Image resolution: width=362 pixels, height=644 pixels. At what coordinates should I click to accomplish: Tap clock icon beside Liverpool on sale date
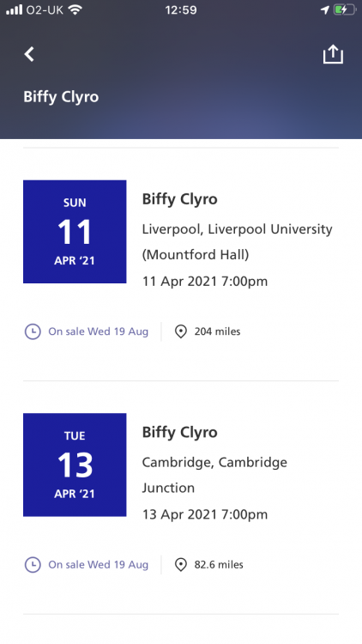(33, 331)
